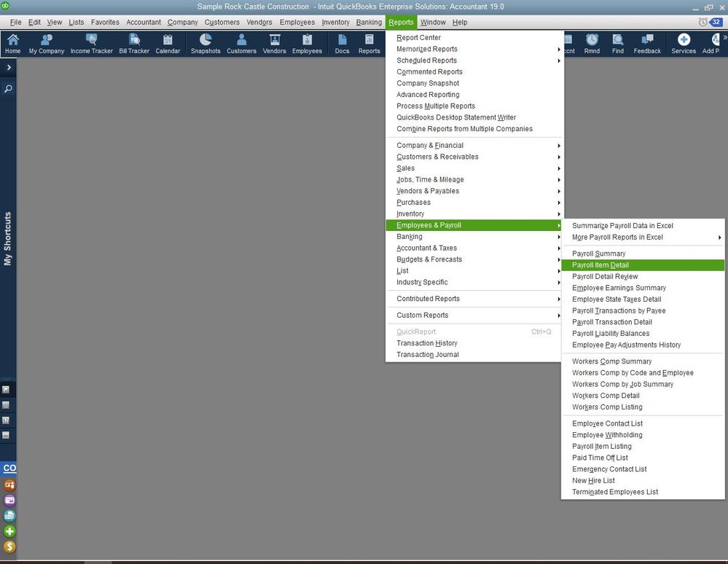728x564 pixels.
Task: Open the File menu
Action: pos(16,23)
